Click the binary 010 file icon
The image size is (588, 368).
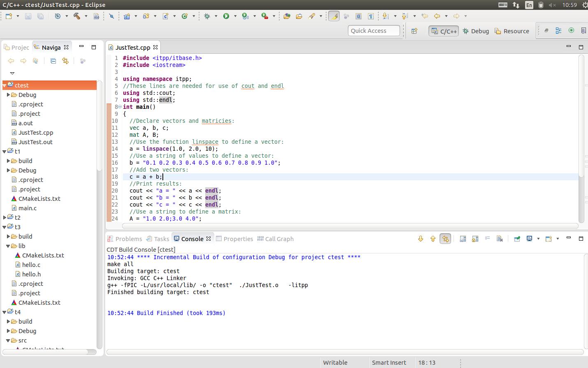96,16
